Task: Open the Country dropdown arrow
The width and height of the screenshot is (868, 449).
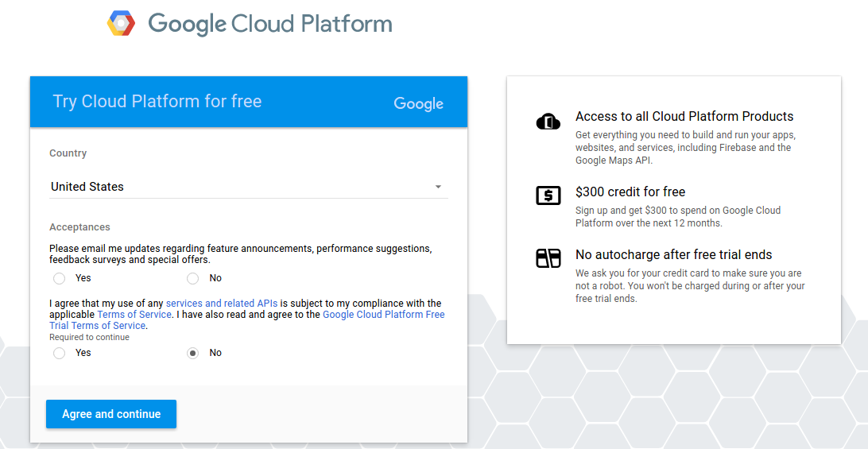Action: coord(438,187)
